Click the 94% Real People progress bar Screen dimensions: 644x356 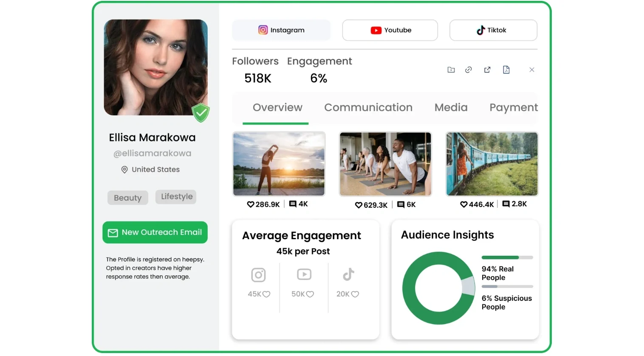pyautogui.click(x=507, y=257)
